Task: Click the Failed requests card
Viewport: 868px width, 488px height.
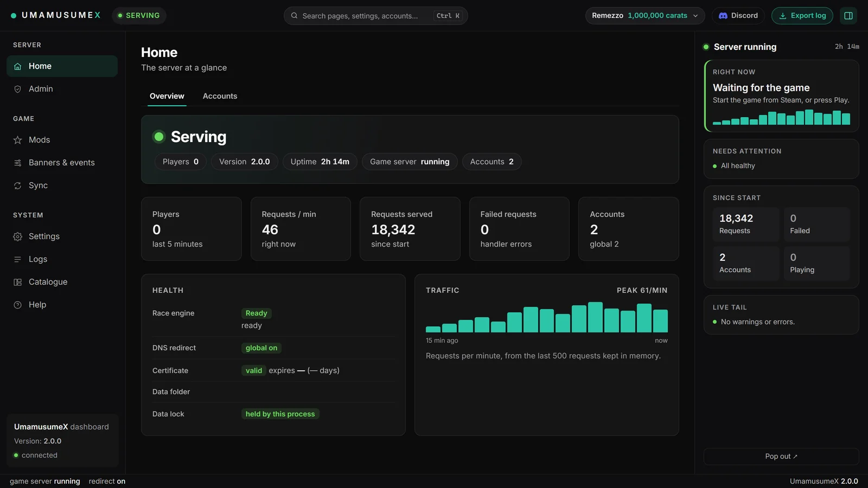Action: click(519, 229)
